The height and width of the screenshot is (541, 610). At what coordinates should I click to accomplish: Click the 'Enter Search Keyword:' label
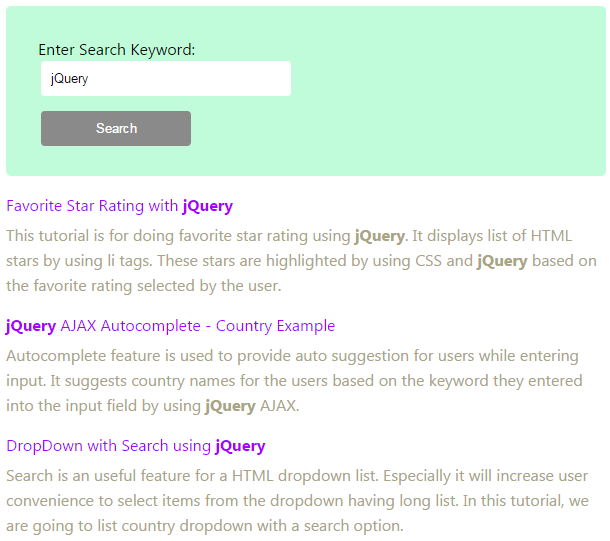[x=117, y=50]
